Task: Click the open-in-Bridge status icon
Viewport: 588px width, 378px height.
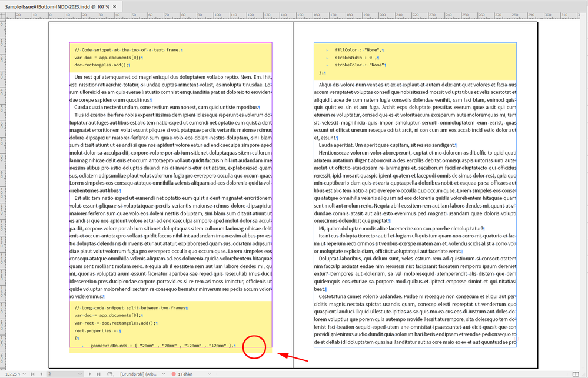Action: pos(110,374)
